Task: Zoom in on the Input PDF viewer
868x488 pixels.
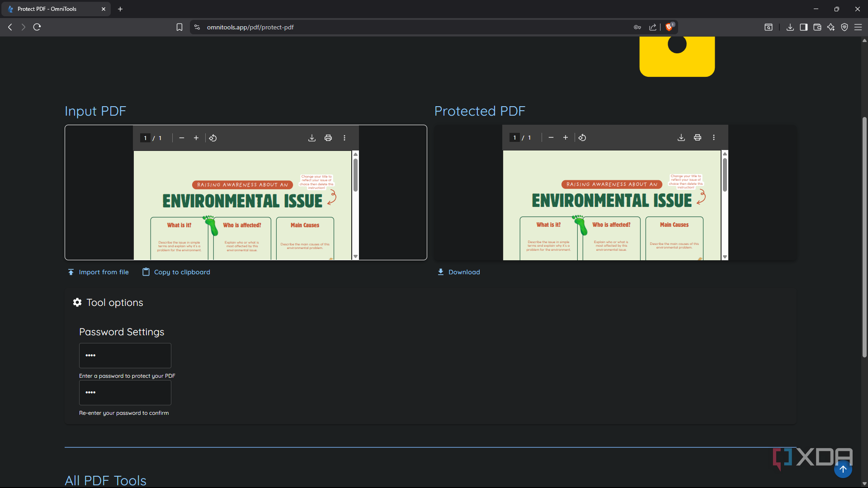Action: tap(196, 138)
